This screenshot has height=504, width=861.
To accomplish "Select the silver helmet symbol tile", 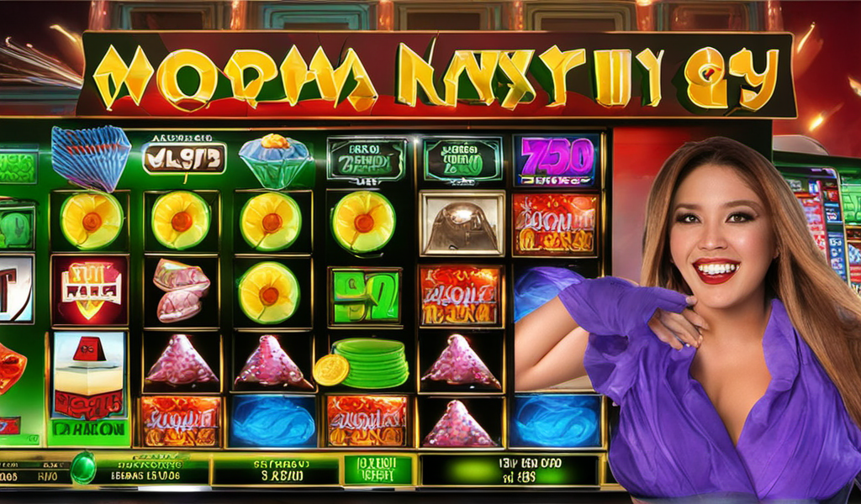I will 462,223.
